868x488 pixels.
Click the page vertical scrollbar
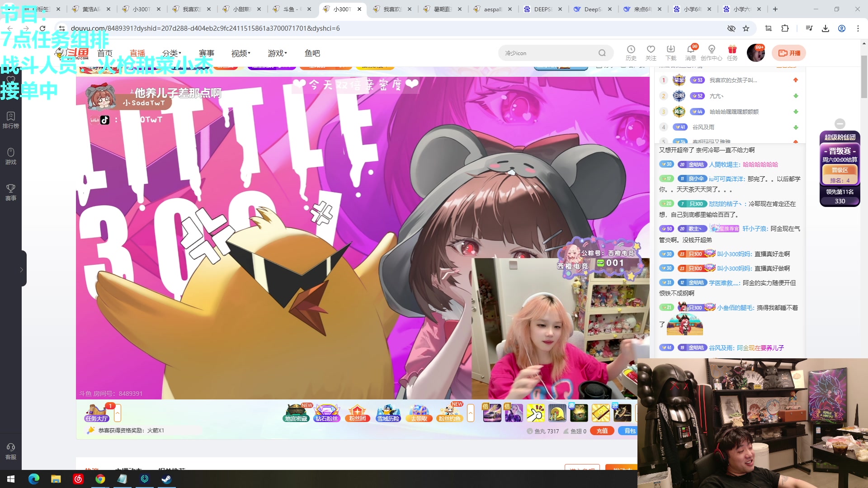(x=864, y=77)
